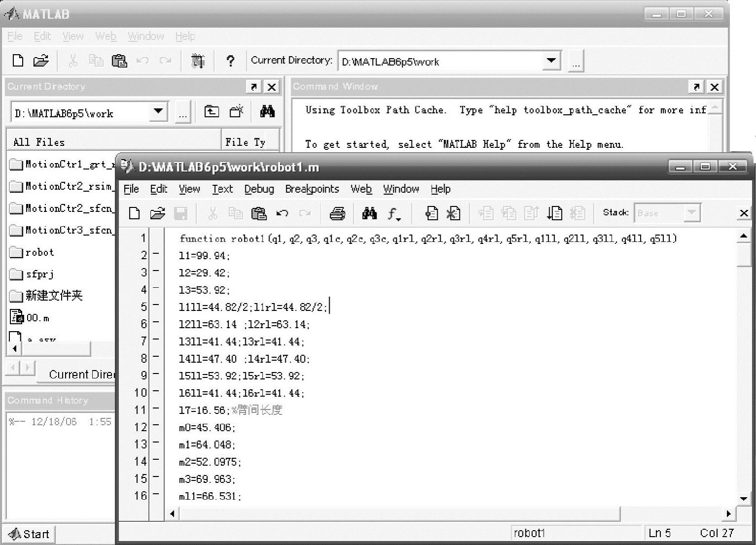Select the sfprj folder

coord(33,274)
